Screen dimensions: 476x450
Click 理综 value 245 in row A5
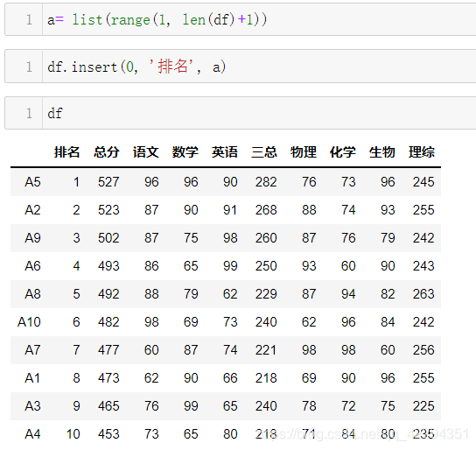click(x=423, y=182)
